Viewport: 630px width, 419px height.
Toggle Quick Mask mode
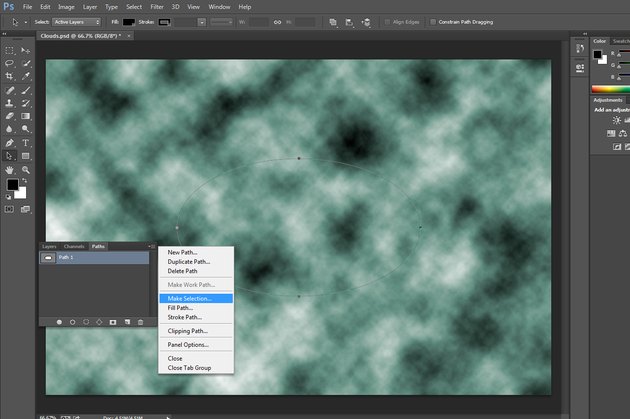click(9, 209)
